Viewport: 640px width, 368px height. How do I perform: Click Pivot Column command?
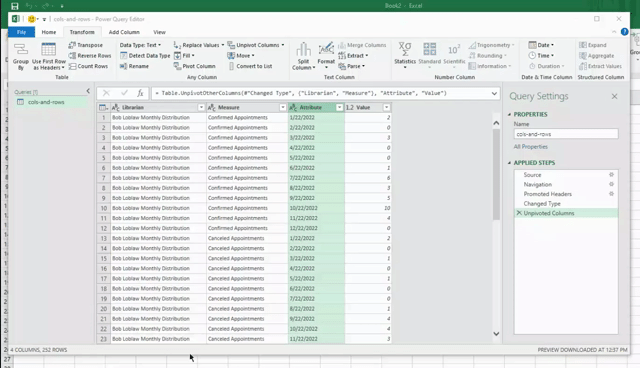pyautogui.click(x=194, y=66)
